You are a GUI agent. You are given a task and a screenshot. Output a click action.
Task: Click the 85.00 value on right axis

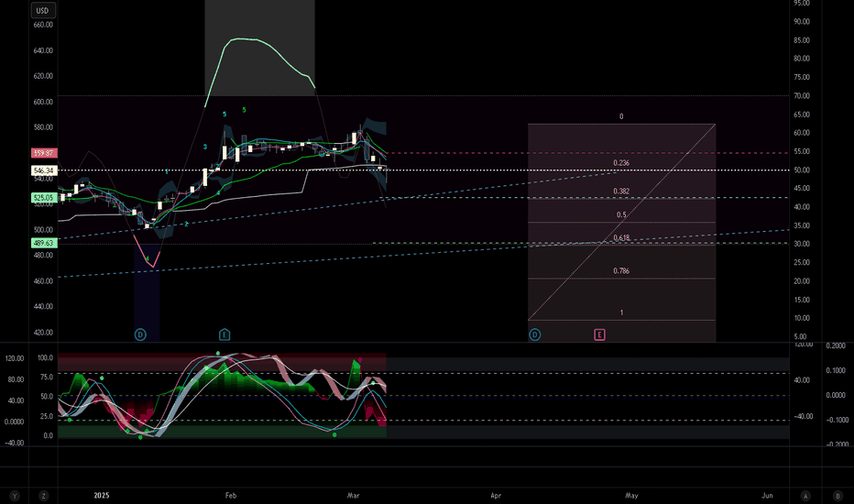click(x=802, y=40)
